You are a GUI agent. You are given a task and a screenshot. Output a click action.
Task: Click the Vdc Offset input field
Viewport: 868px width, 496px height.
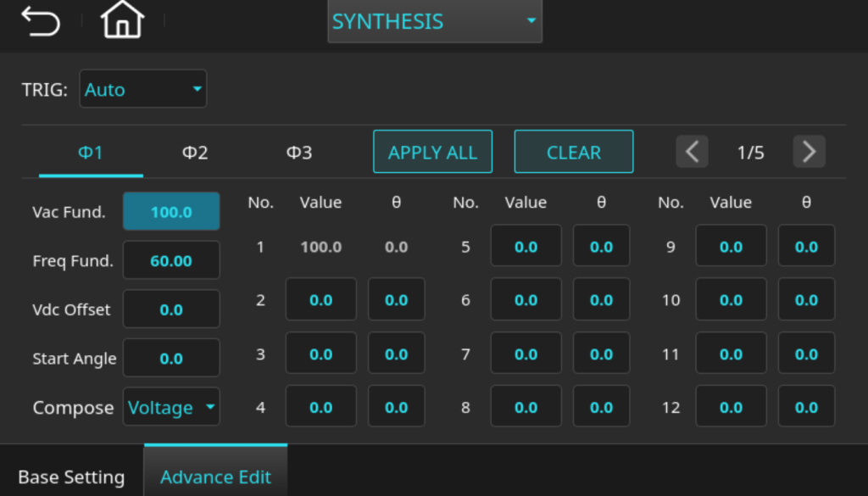[171, 309]
